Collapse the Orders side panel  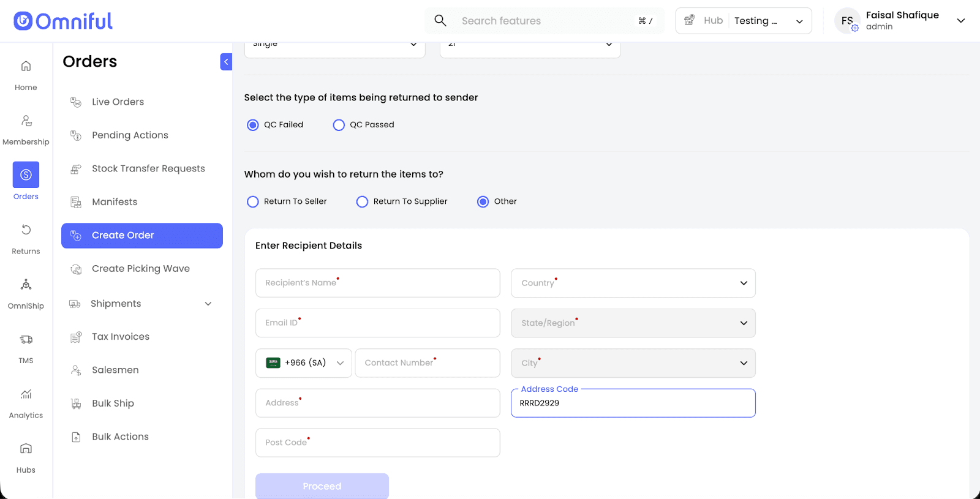click(226, 62)
